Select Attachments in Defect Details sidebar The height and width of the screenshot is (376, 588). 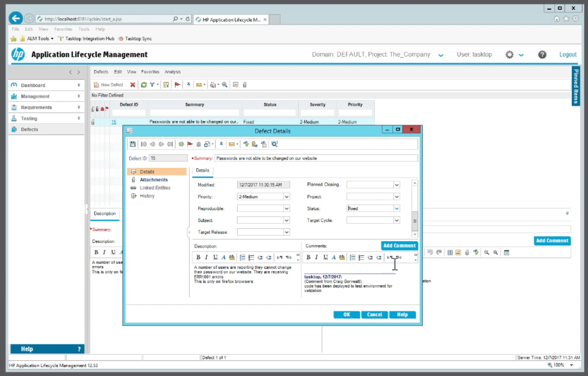(x=154, y=180)
